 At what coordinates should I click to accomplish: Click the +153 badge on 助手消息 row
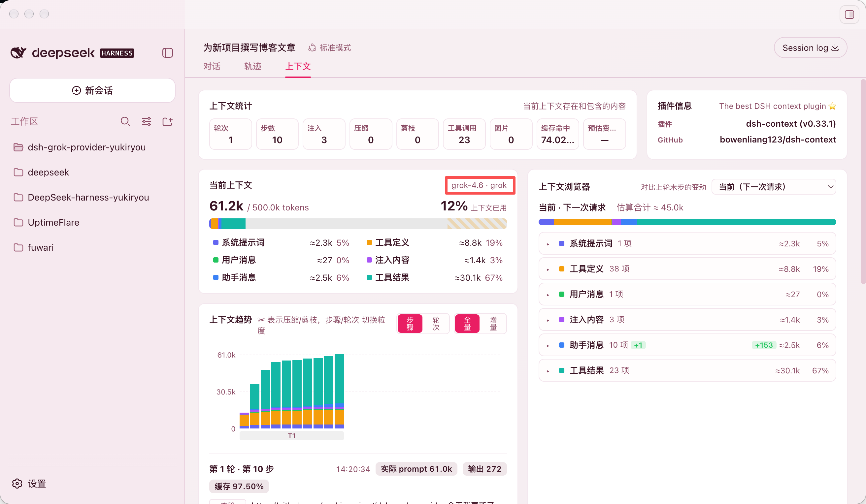click(764, 345)
